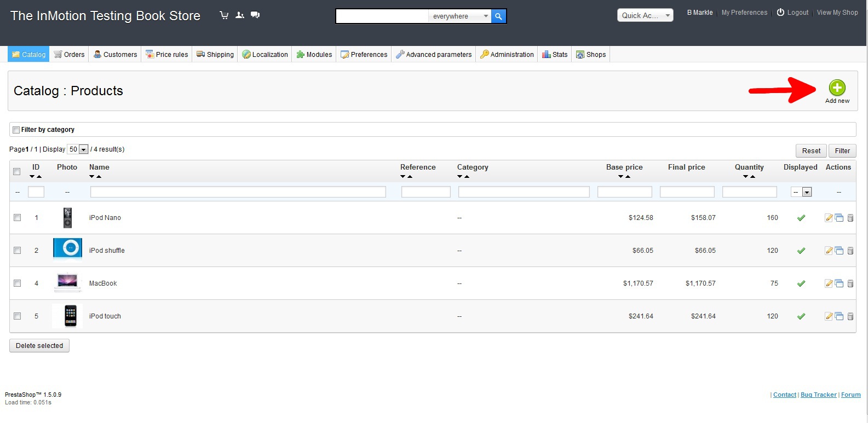This screenshot has width=868, height=423.
Task: Open the Modules tab
Action: [314, 54]
